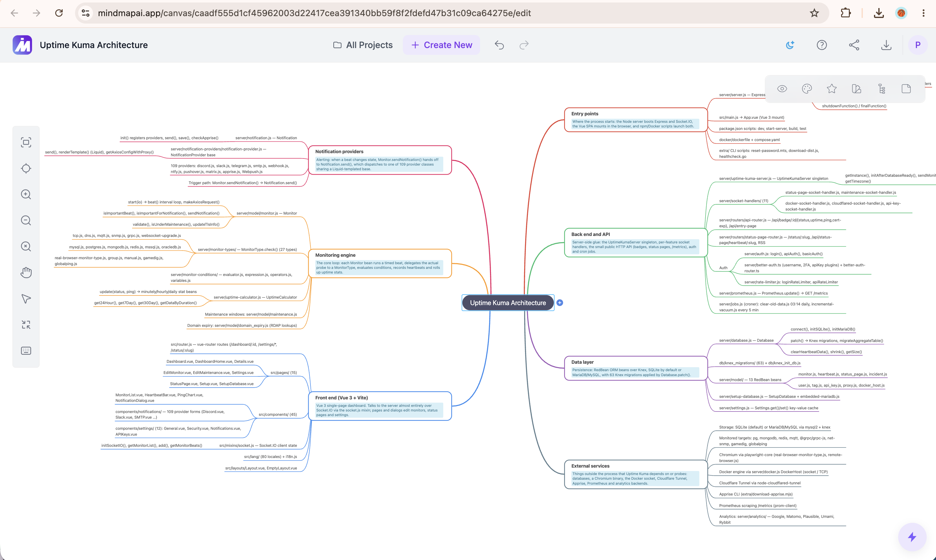Open the note page icon in floating toolbar
Image resolution: width=936 pixels, height=560 pixels.
[x=906, y=89]
